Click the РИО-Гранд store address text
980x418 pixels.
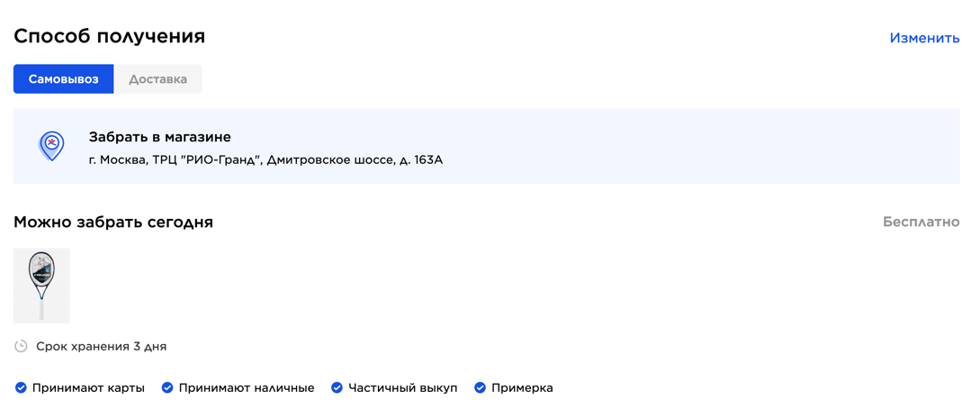point(265,160)
